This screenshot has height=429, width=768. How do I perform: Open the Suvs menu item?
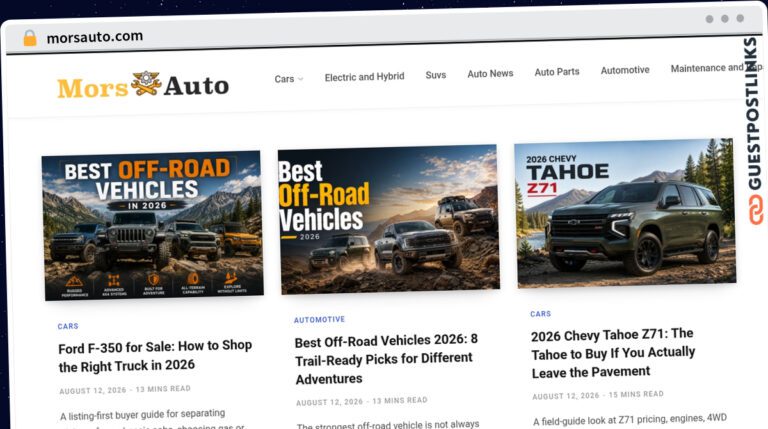[435, 75]
